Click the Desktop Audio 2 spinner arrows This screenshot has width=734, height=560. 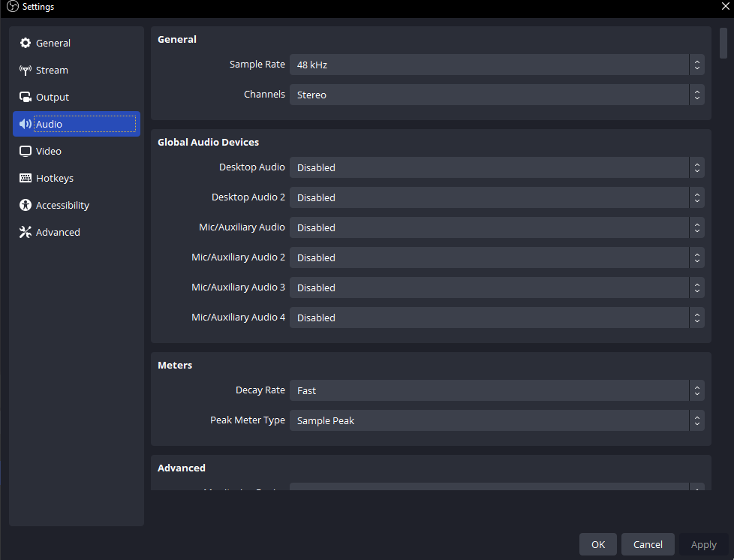[697, 197]
